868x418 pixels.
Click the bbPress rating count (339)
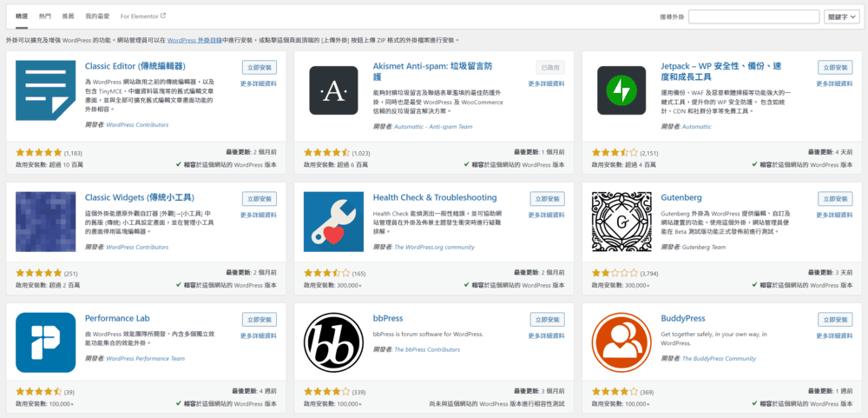click(358, 393)
